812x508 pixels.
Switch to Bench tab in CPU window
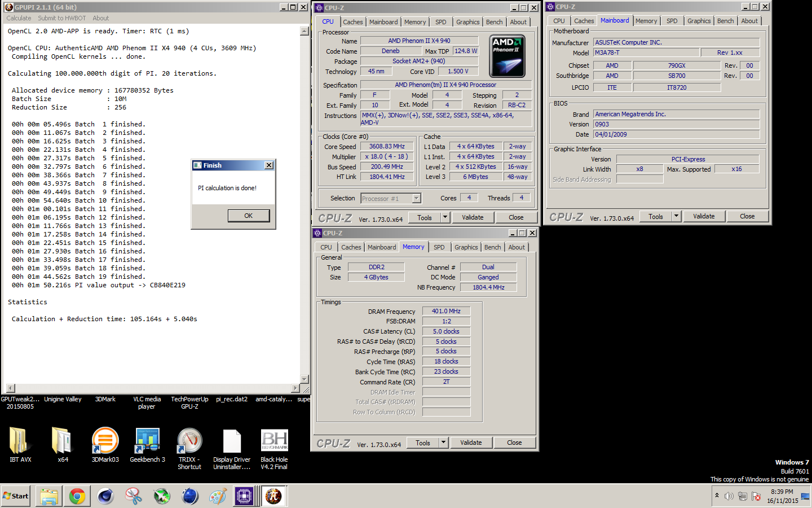(495, 22)
